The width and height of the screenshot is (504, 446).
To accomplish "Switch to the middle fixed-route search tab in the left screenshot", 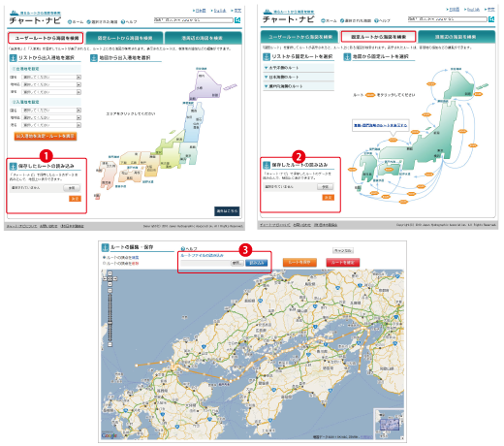I will point(125,38).
